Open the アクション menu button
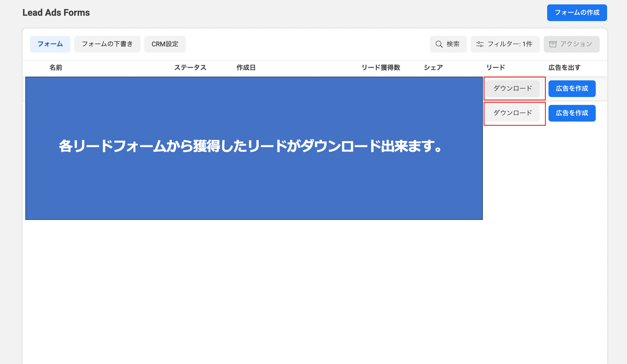This screenshot has width=627, height=364. tap(571, 44)
